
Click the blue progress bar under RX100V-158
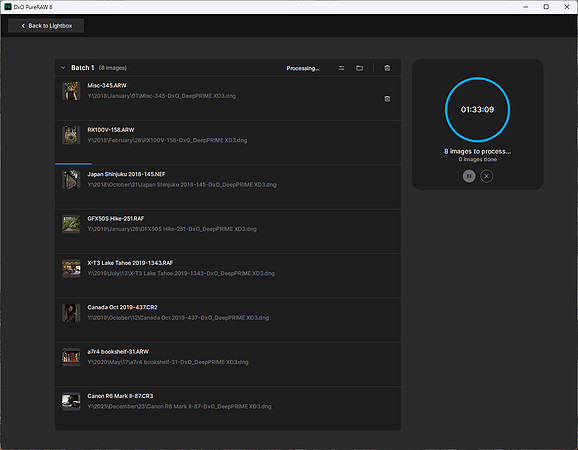pyautogui.click(x=73, y=164)
